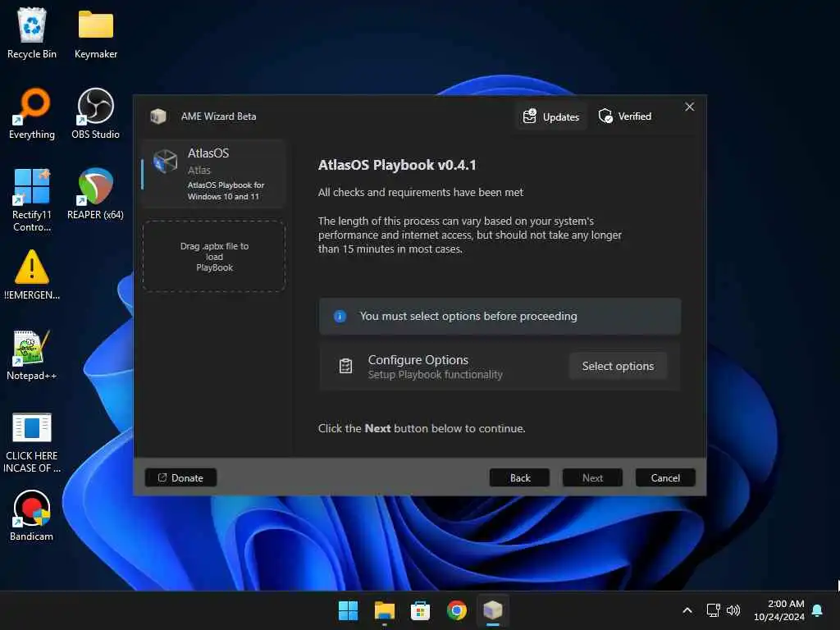Open Windows Start menu
Viewport: 840px width, 630px height.
[x=348, y=610]
